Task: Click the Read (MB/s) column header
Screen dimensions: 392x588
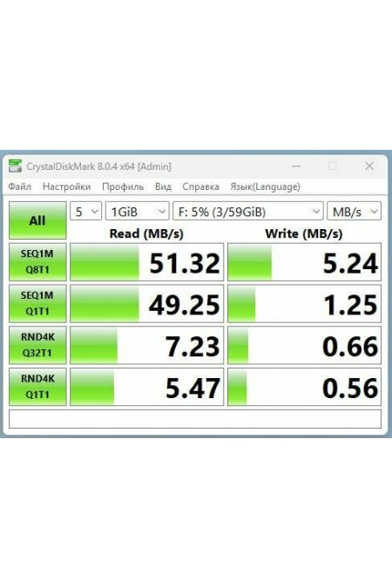Action: [x=146, y=233]
